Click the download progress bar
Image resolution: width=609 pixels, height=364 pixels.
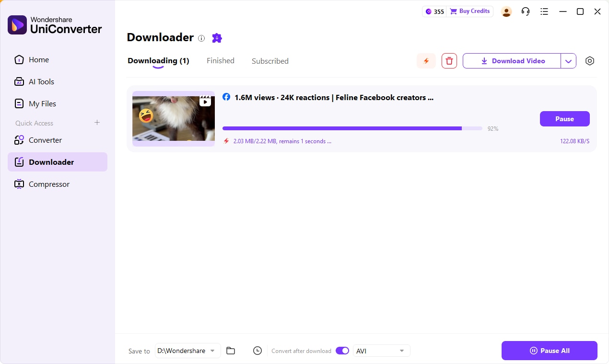tap(352, 128)
